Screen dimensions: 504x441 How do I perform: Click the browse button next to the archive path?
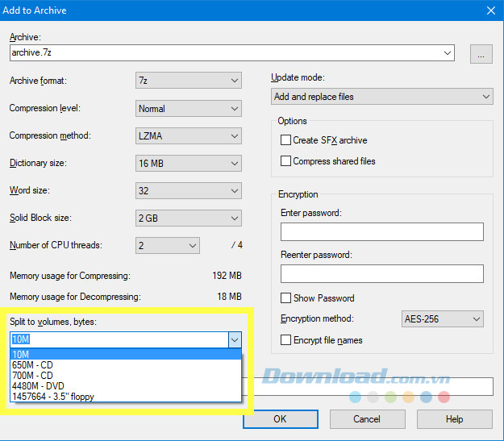[x=481, y=54]
